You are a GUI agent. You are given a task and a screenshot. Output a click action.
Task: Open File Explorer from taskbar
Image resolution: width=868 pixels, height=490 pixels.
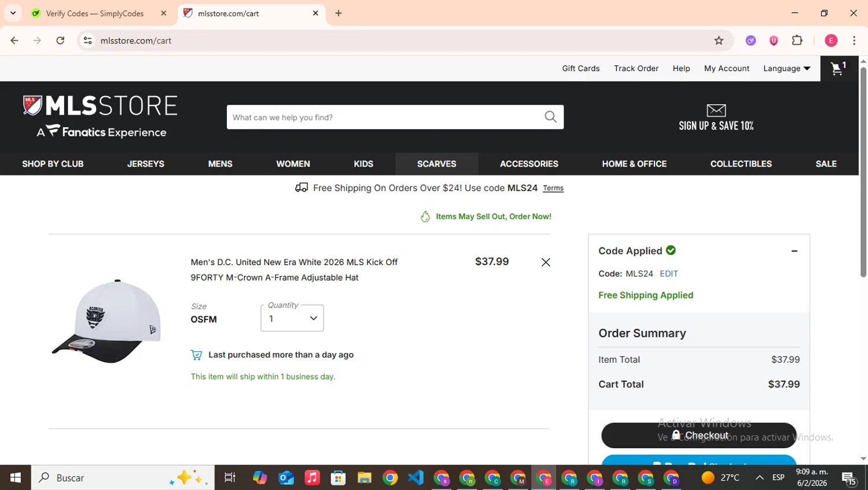(x=364, y=478)
